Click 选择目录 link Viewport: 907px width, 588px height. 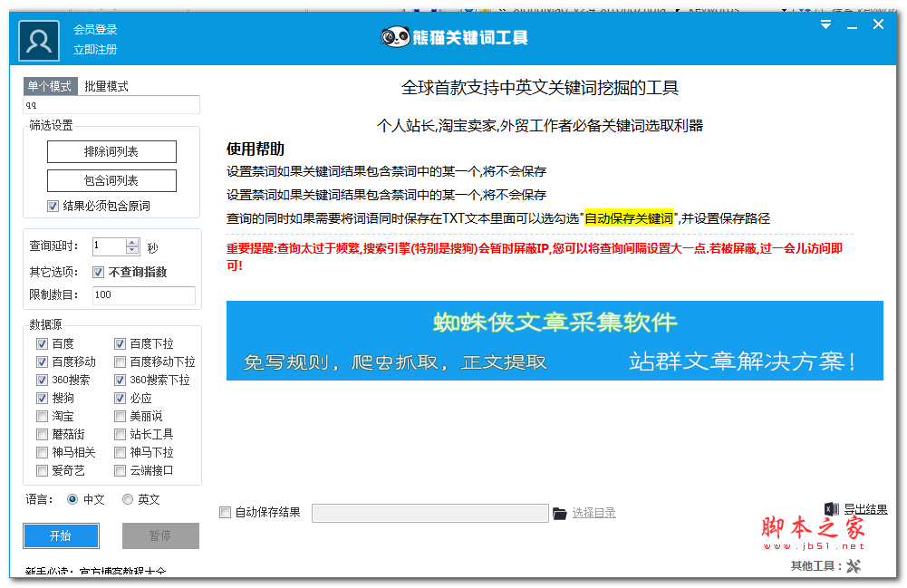tap(594, 513)
